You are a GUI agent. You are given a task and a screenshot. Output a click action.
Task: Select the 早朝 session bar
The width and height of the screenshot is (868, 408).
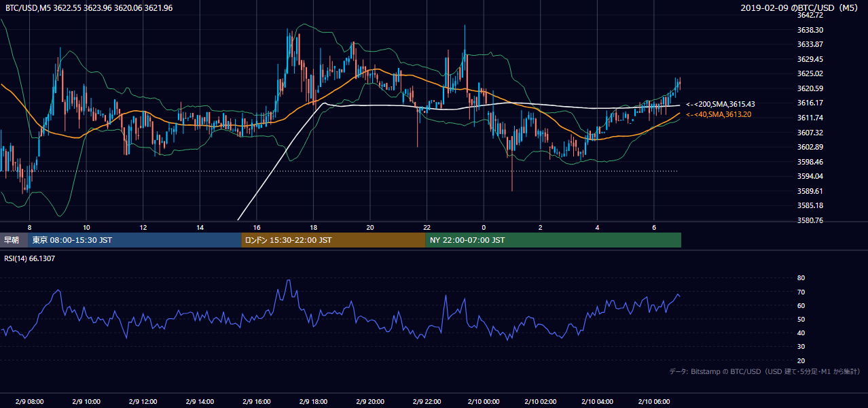pos(14,240)
